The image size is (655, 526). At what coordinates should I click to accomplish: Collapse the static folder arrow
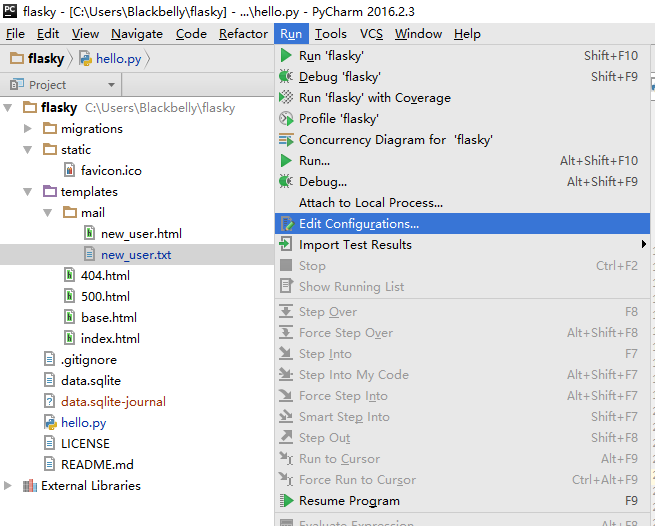coord(28,150)
